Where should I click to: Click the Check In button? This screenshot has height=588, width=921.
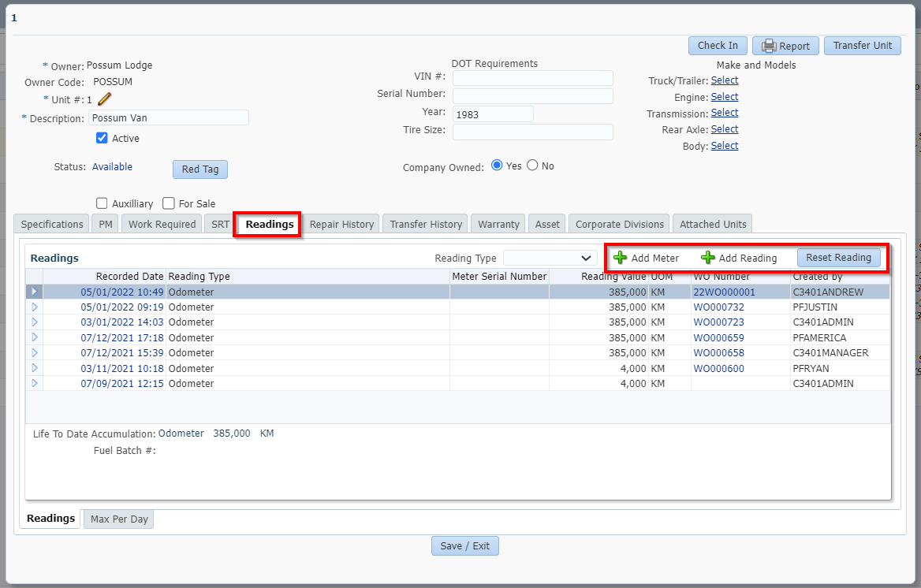click(718, 45)
